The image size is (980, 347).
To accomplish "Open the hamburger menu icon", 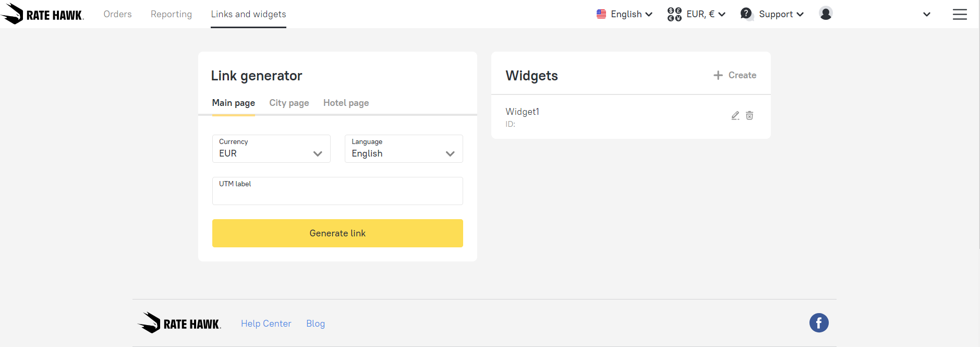I will tap(959, 14).
